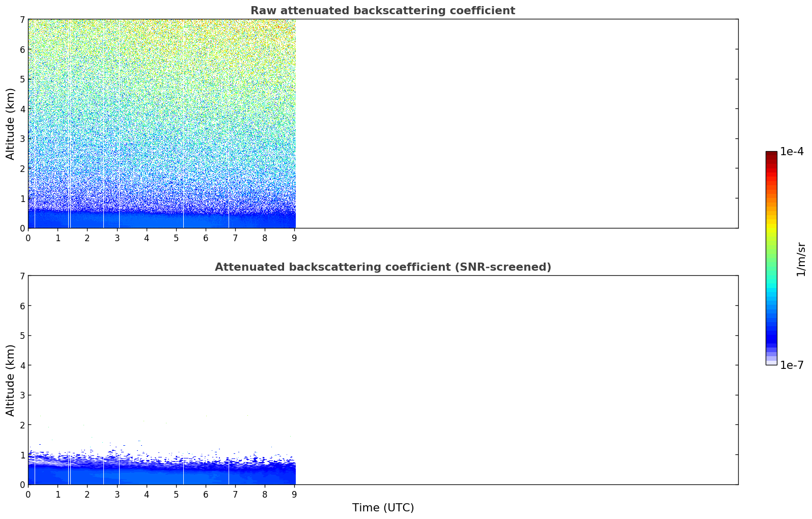Click the noisy backscatter data in the raw plot

point(162,124)
